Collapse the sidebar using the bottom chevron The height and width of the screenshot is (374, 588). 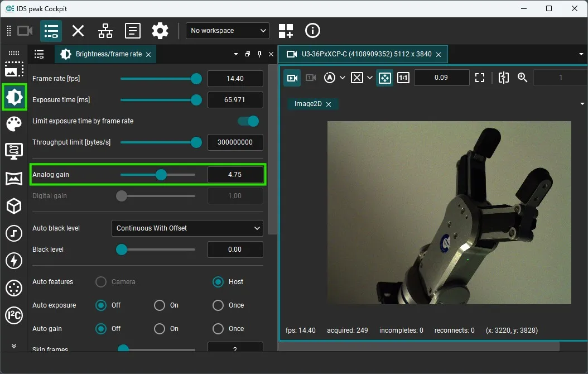point(13,346)
